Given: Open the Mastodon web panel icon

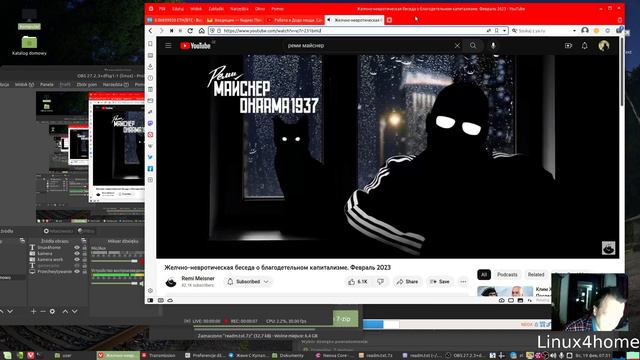Looking at the screenshot, I should pos(150,123).
